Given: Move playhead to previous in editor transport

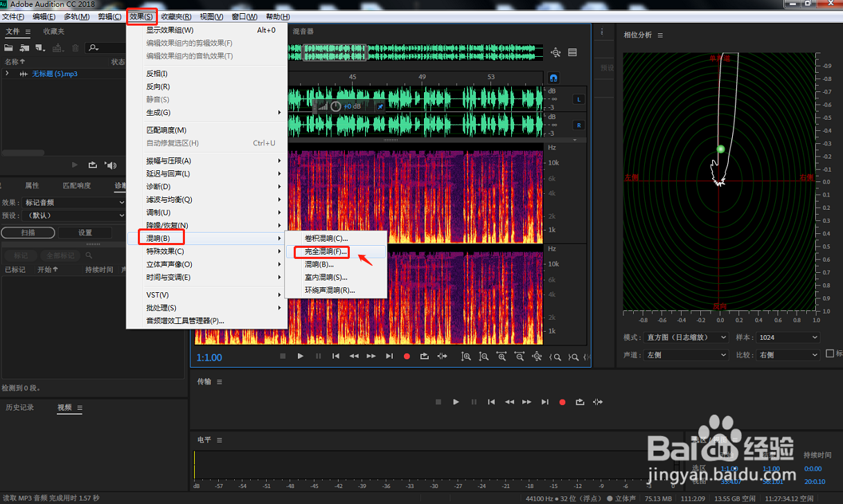Looking at the screenshot, I should click(335, 356).
